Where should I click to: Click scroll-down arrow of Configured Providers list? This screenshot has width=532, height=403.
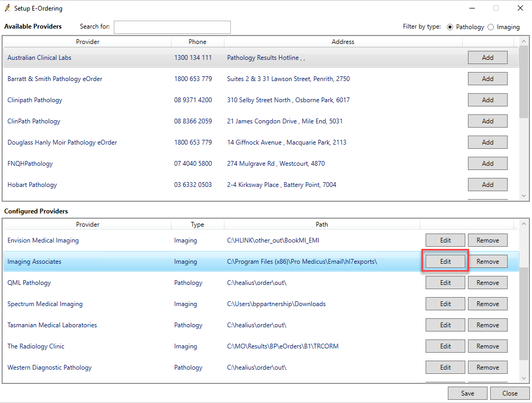tap(524, 378)
